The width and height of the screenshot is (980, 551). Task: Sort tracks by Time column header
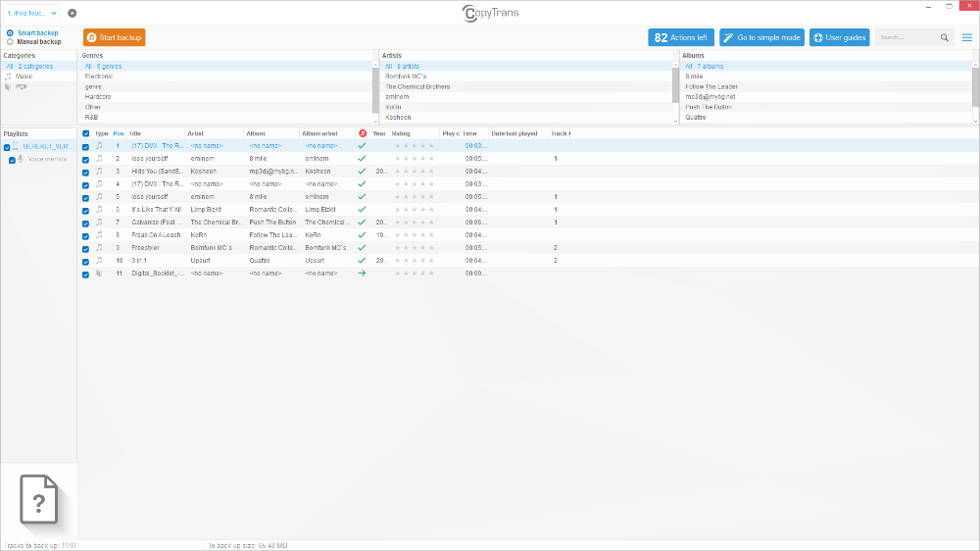click(473, 133)
